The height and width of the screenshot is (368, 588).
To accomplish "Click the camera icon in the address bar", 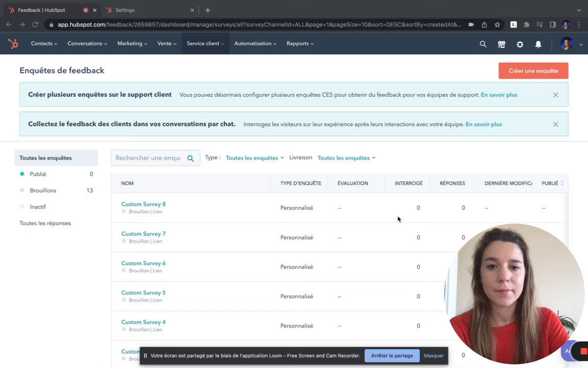I will (x=471, y=25).
